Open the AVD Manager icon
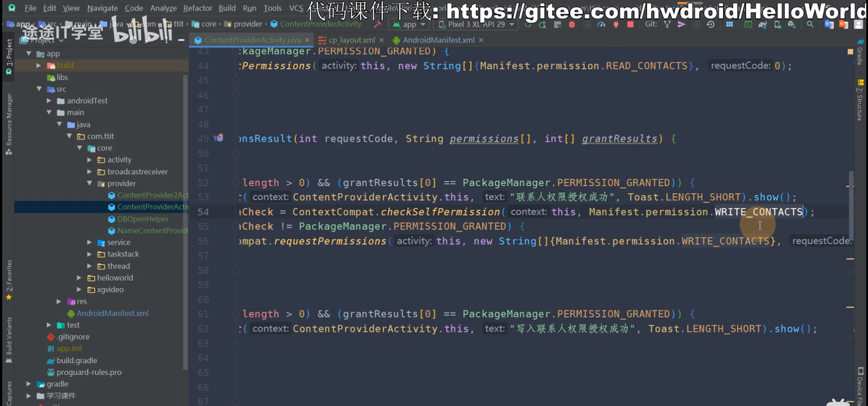This screenshot has height=406, width=868. pos(777,24)
